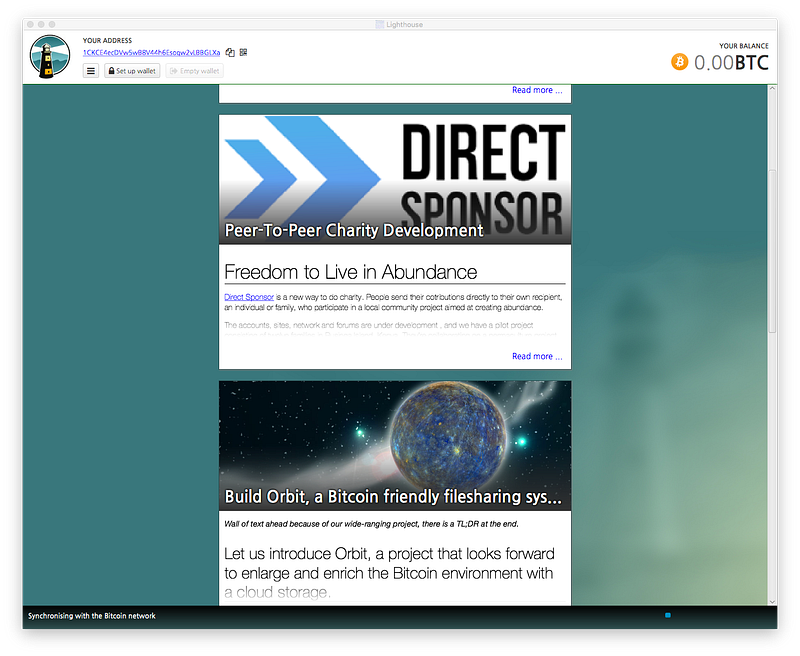Screen dimensions: 800x656
Task: Copy wallet address with clipboard icon
Action: 230,53
